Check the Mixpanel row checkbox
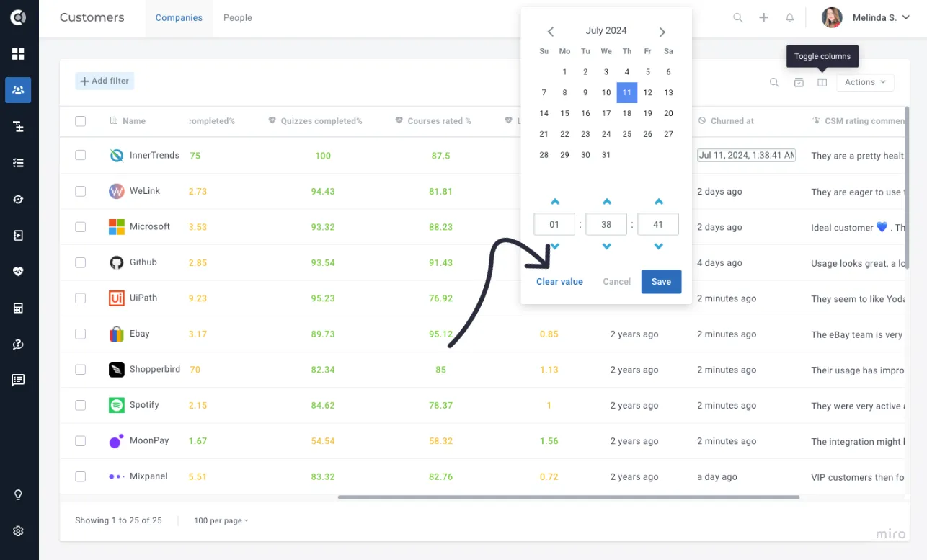Image resolution: width=927 pixels, height=560 pixels. click(80, 476)
